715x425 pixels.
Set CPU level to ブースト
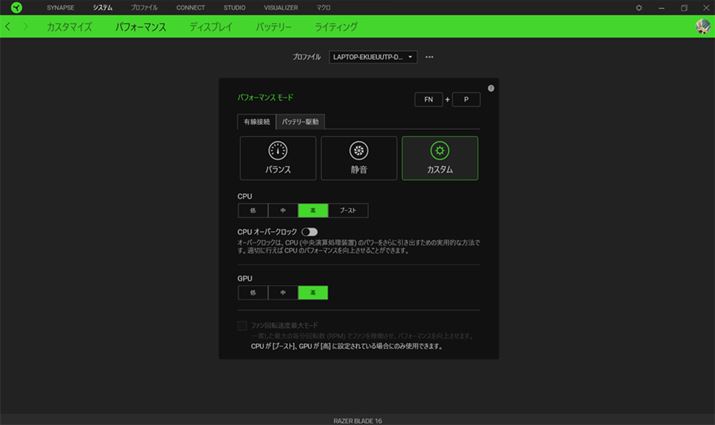(348, 211)
